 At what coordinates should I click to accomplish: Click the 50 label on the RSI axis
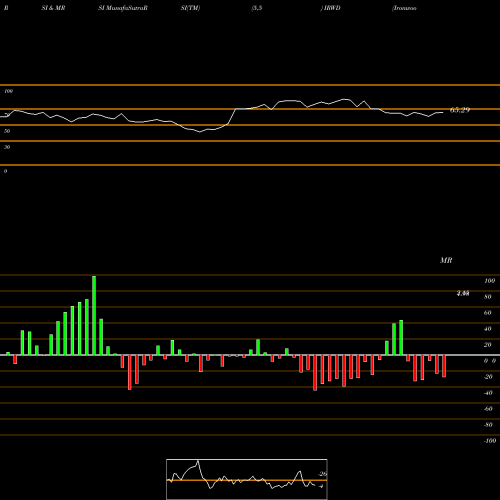coord(7,131)
